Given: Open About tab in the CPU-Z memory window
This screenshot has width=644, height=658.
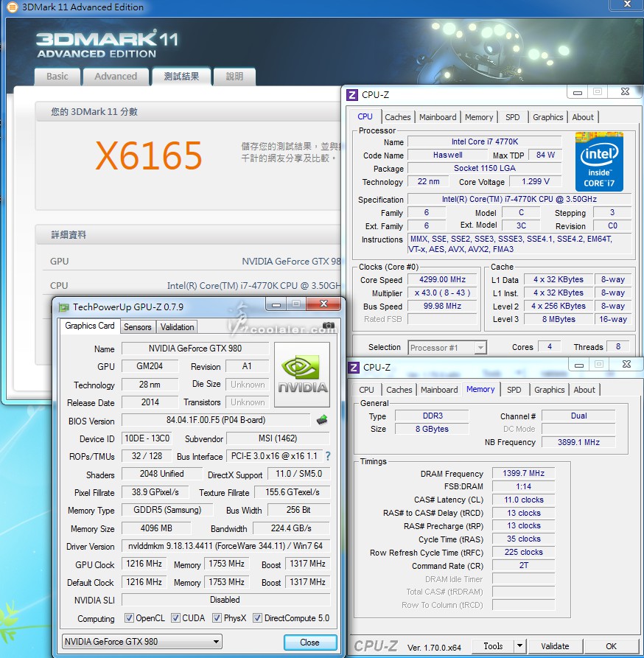Looking at the screenshot, I should click(584, 390).
